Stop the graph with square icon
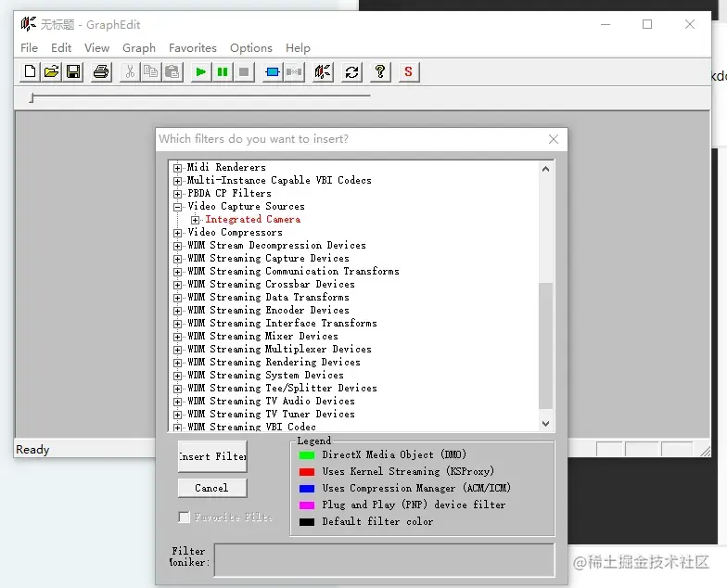Viewport: 727px width, 588px height. (244, 72)
